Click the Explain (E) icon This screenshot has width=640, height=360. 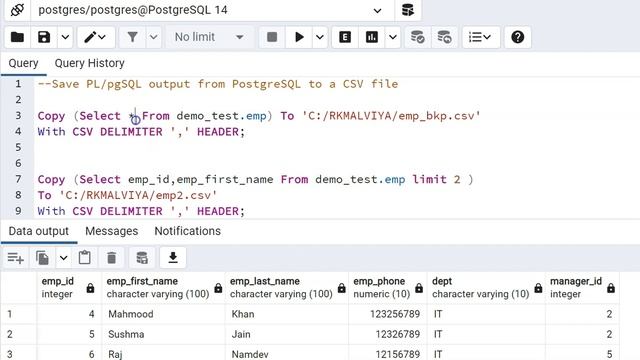pos(345,37)
